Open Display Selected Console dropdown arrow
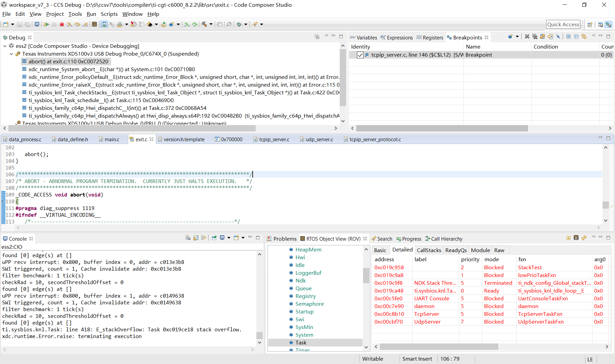This screenshot has width=615, height=364. (x=229, y=238)
